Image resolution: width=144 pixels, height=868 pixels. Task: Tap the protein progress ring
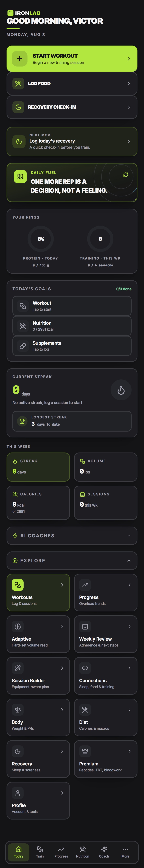click(41, 239)
